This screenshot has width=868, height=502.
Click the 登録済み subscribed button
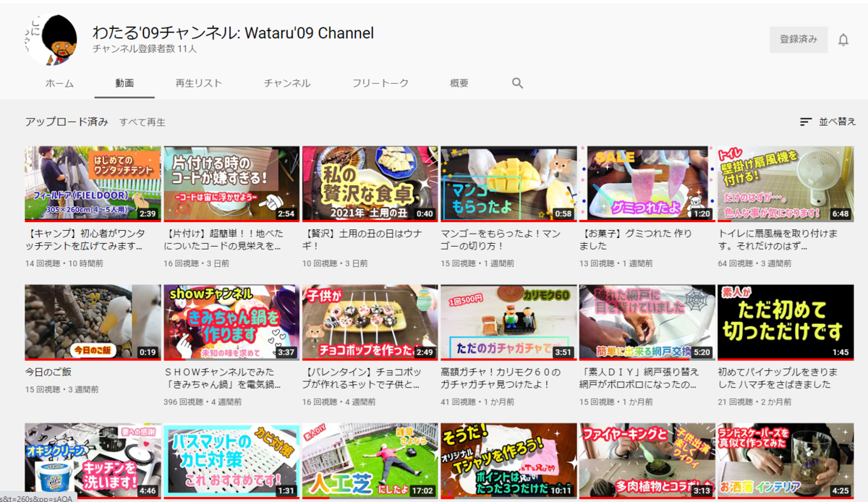point(799,40)
